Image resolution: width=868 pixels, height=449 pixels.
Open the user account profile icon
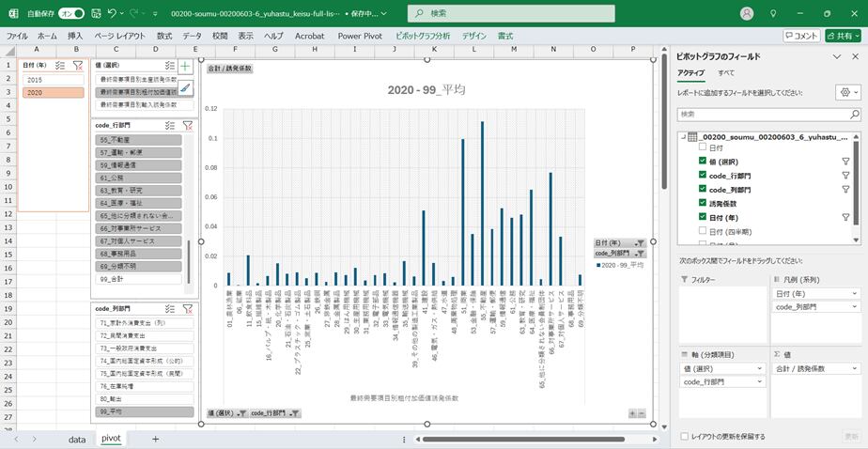tap(748, 13)
